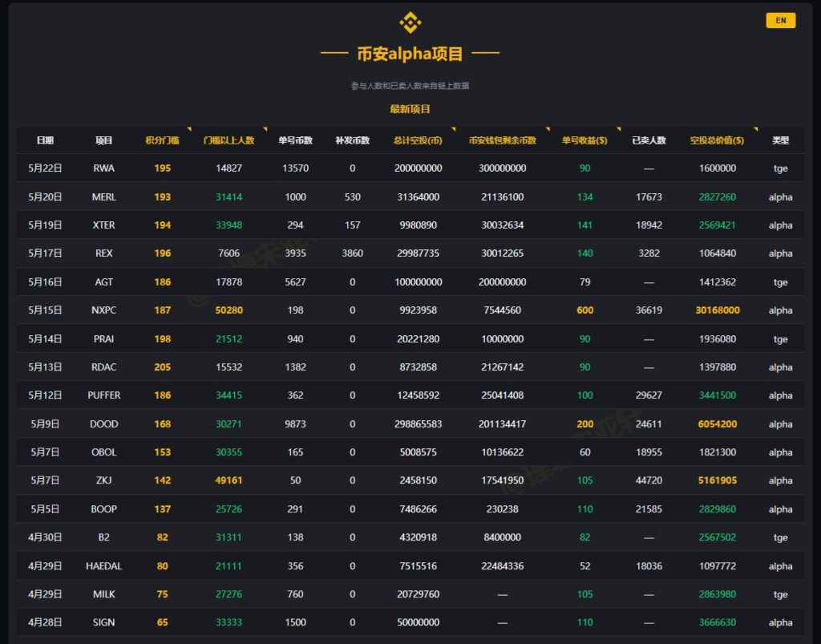Click the Binance logo icon
821x644 pixels.
(410, 22)
